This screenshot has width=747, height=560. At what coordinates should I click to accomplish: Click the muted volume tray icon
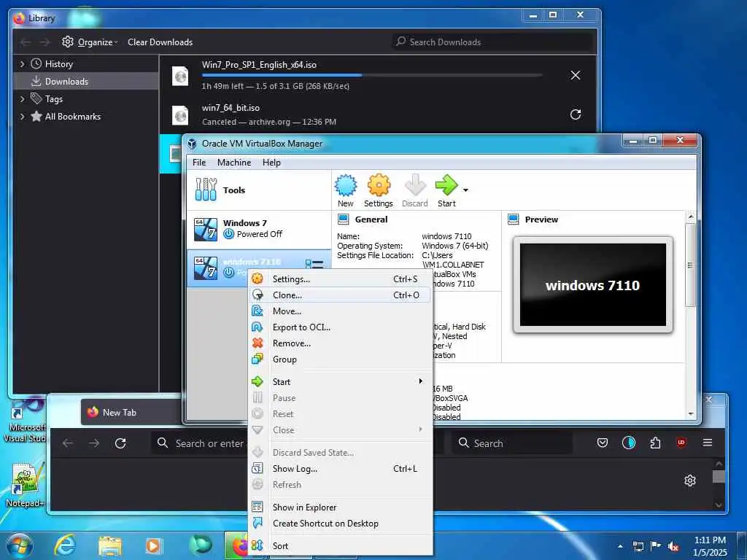click(673, 547)
